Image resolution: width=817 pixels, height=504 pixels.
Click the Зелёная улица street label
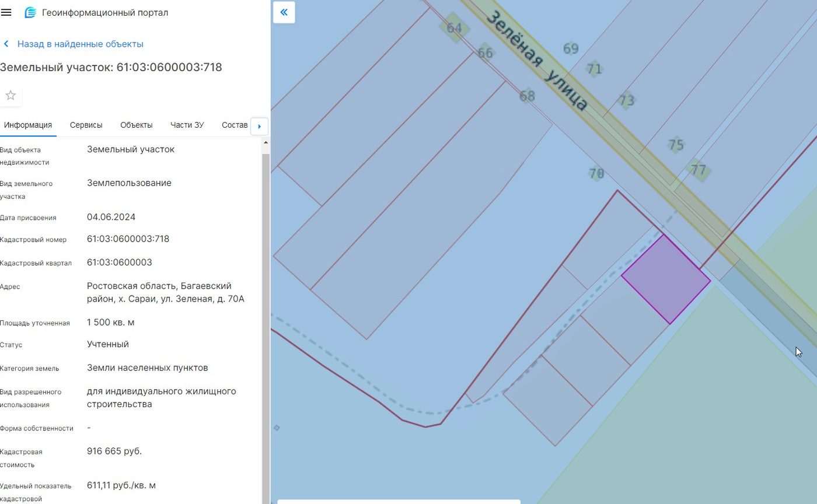[x=536, y=61]
